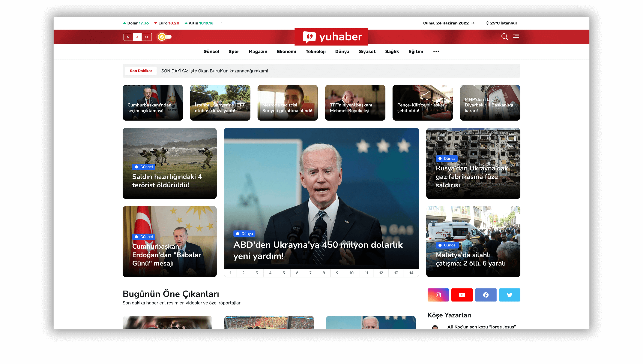Increase font size with A+ button
The height and width of the screenshot is (364, 643).
tap(146, 37)
